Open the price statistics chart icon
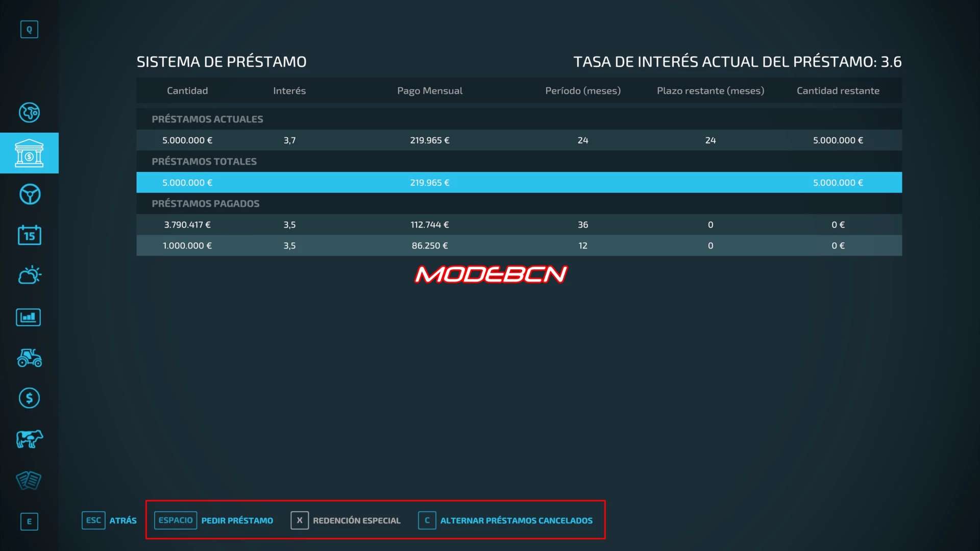 29,317
